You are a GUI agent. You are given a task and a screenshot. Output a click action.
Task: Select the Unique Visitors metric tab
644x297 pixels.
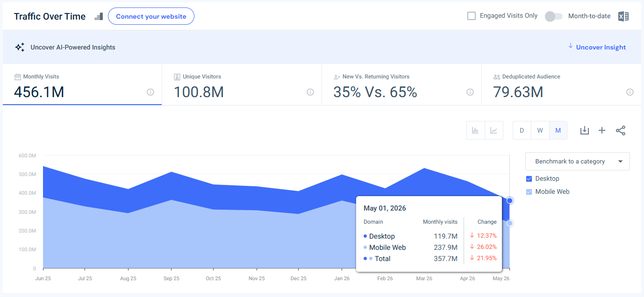tap(242, 85)
